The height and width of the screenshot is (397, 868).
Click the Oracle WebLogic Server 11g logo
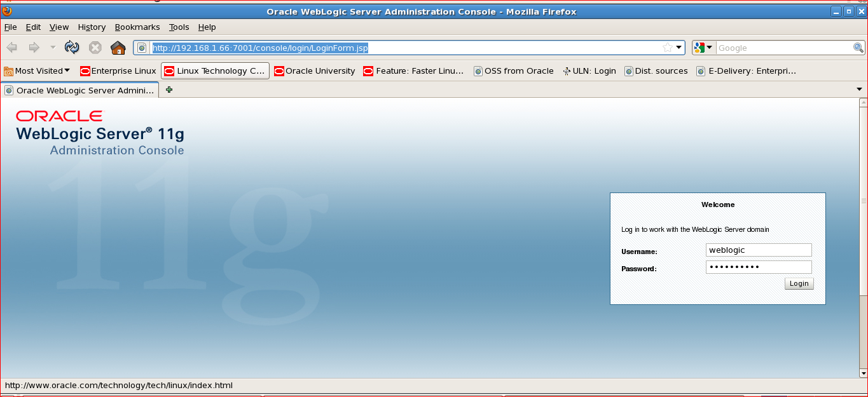click(100, 133)
